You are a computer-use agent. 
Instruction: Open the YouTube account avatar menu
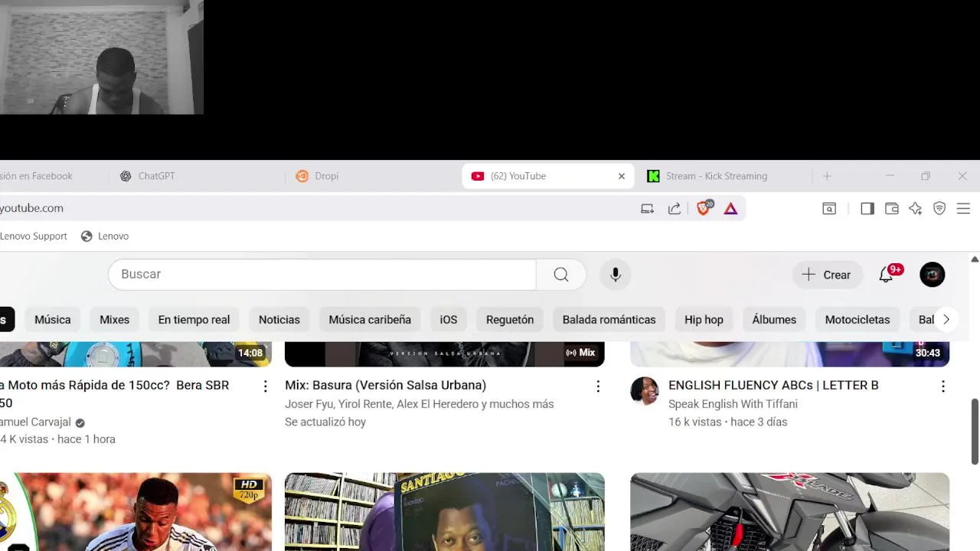tap(933, 274)
